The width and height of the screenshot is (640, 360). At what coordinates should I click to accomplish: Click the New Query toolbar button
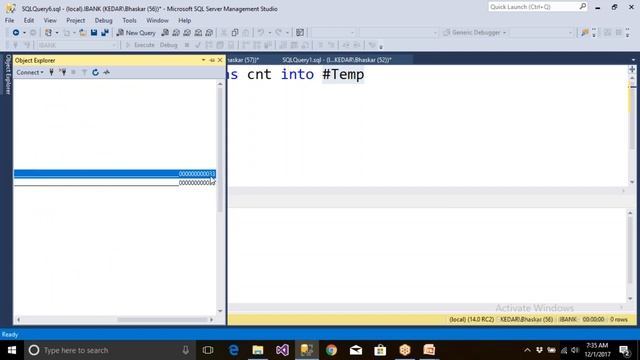tap(136, 33)
